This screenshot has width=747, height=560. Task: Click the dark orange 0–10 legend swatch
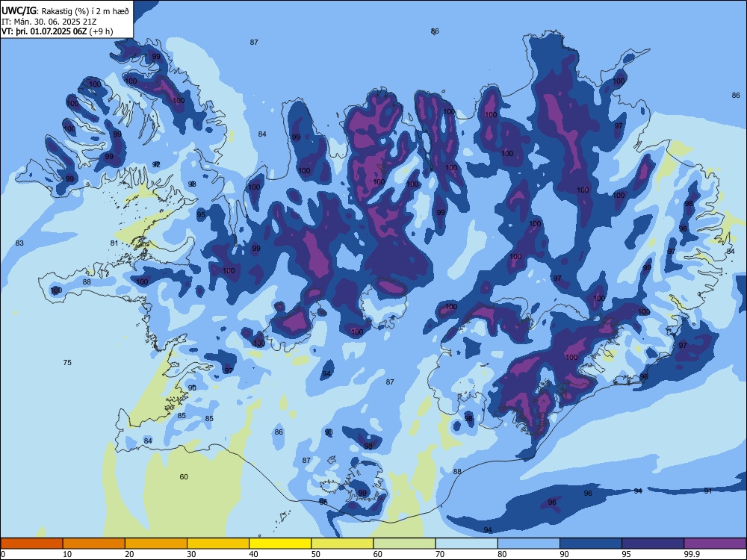[31, 544]
